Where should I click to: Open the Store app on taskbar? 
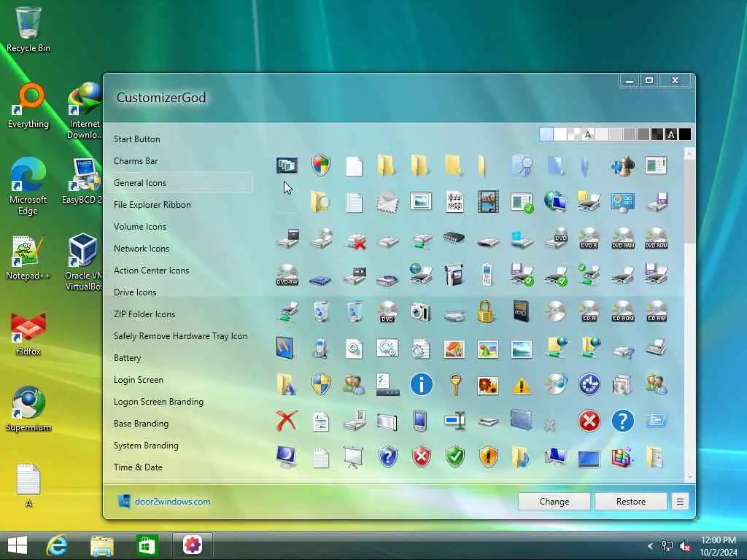[147, 545]
